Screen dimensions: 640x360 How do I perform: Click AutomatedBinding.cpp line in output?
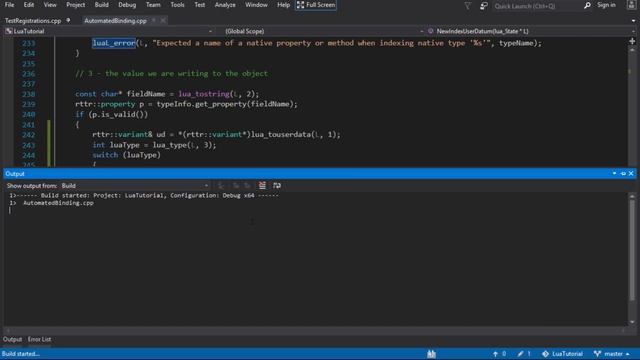58,203
